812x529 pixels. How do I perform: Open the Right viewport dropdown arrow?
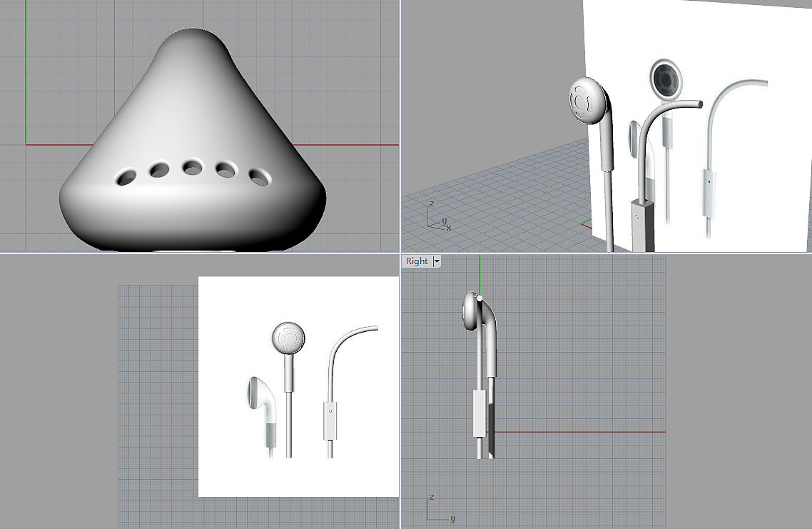coord(437,261)
